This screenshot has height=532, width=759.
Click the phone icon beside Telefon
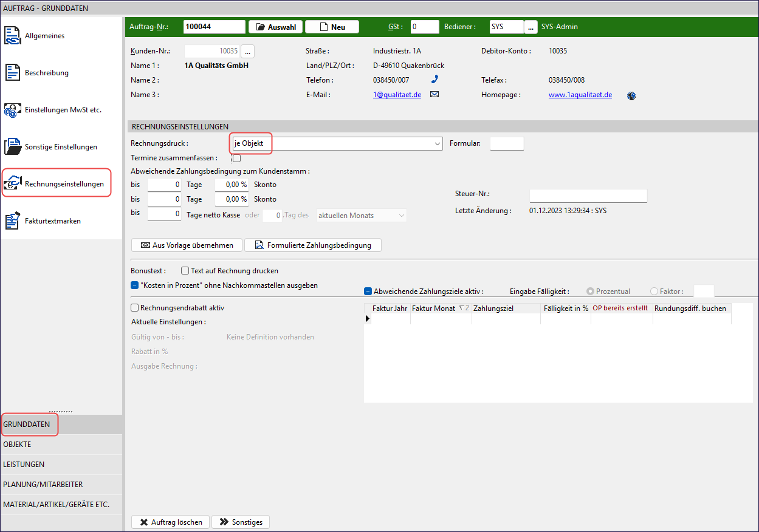434,79
